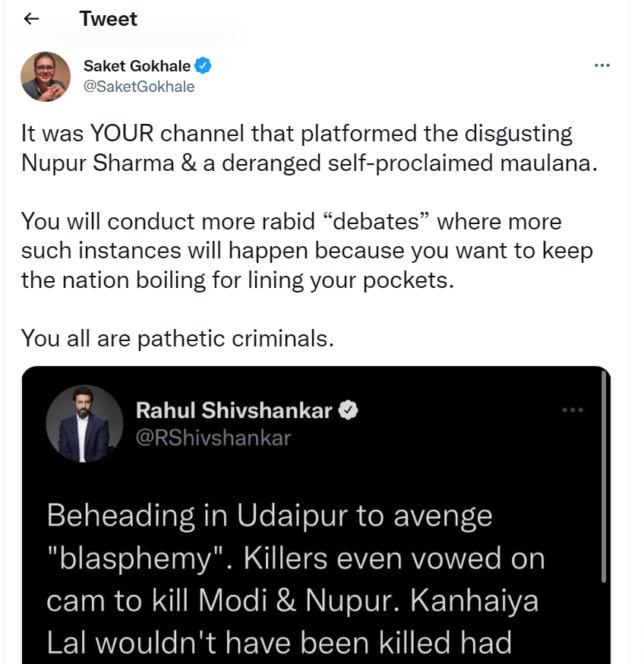Open three-dot menu inside quoted Rahul tweet
Image resolution: width=644 pixels, height=664 pixels.
click(x=573, y=410)
